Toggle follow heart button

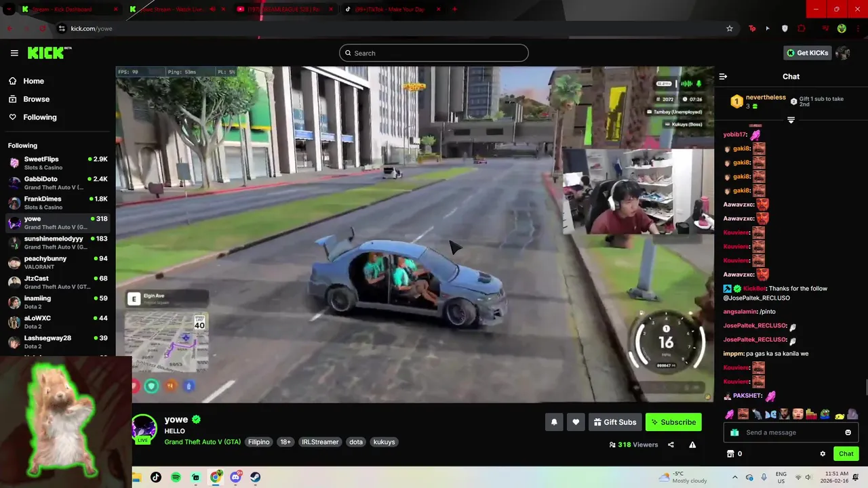click(576, 422)
